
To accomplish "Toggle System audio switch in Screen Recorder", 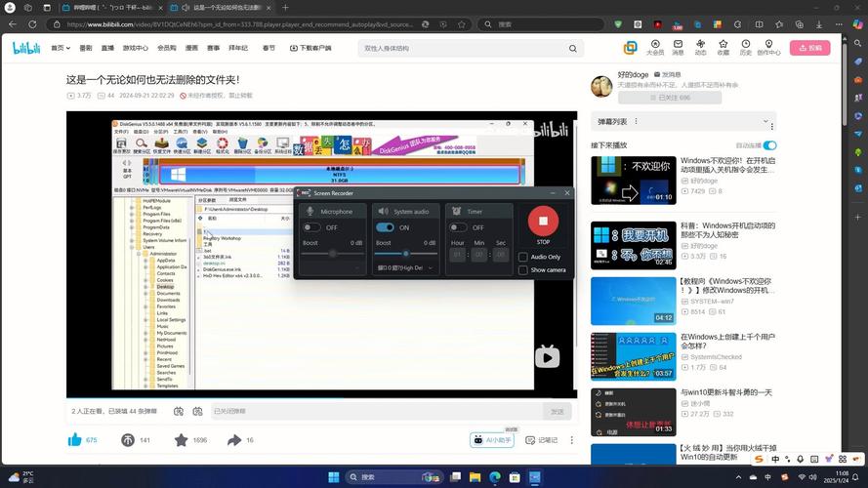I will point(385,227).
